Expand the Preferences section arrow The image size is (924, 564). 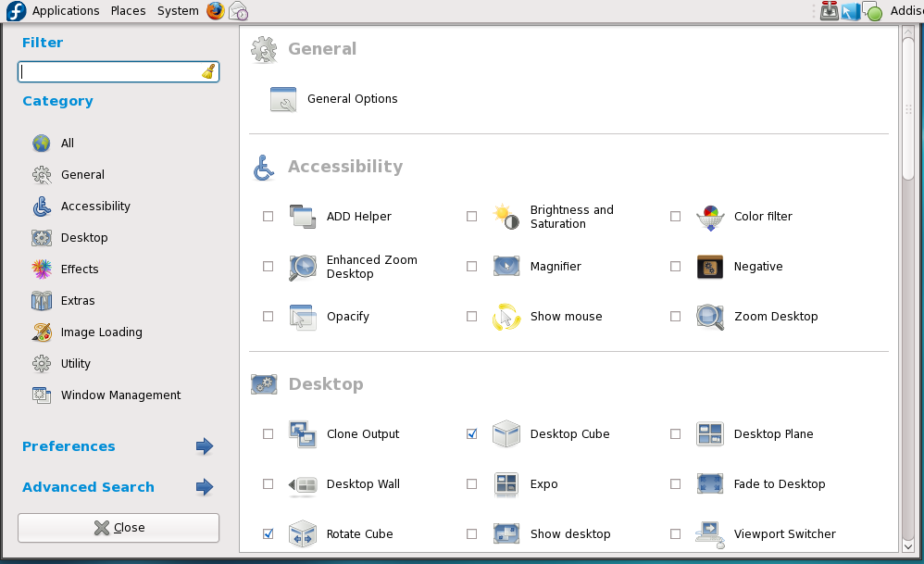tap(205, 446)
